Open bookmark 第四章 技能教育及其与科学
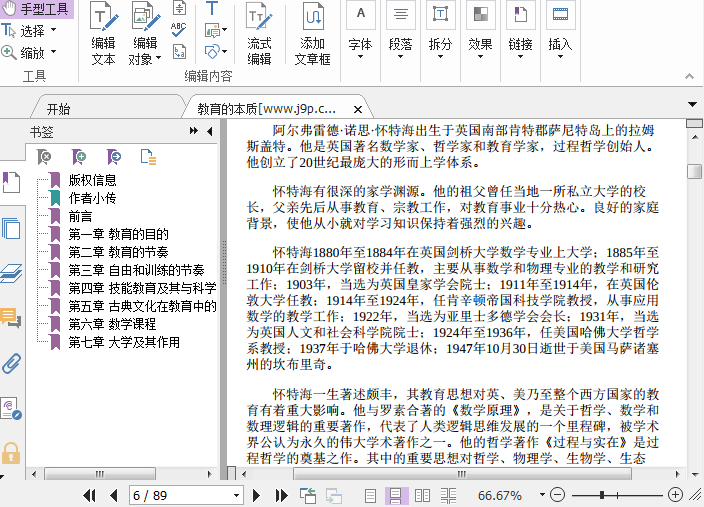 point(142,288)
